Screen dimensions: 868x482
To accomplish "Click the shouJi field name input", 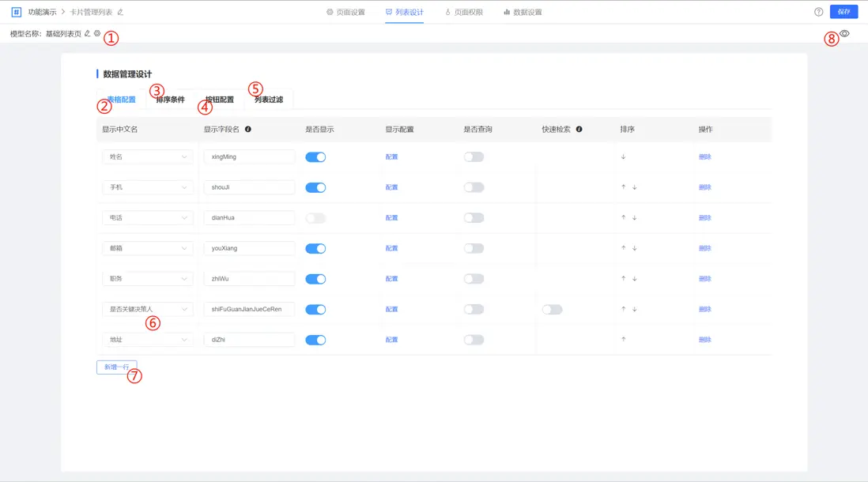I will pos(249,187).
